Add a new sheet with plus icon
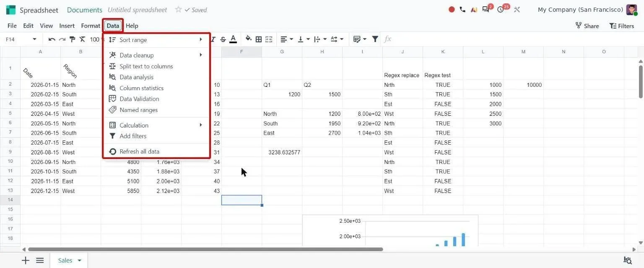Viewport: 644px width, 268px height. click(26, 260)
